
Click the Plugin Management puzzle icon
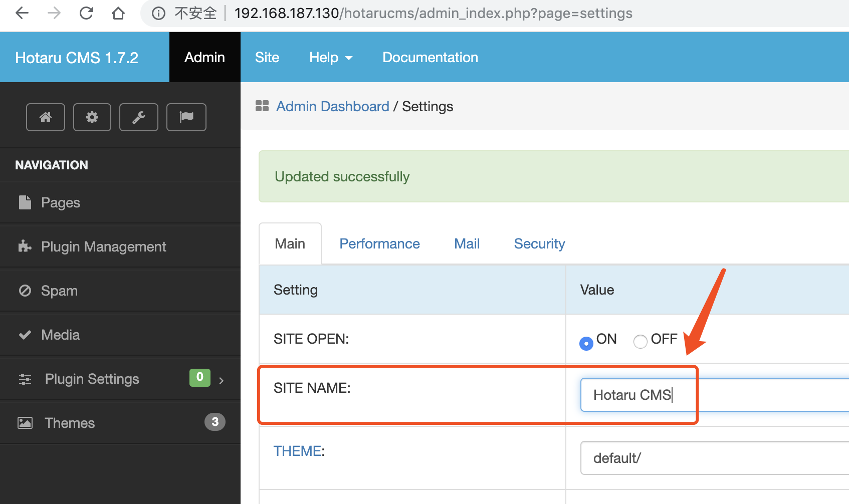(x=25, y=246)
